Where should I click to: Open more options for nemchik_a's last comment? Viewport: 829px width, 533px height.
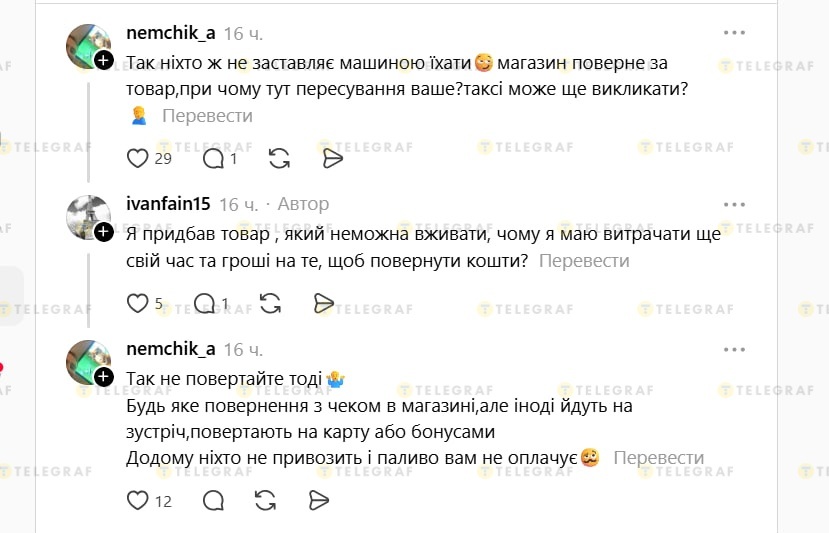click(735, 349)
